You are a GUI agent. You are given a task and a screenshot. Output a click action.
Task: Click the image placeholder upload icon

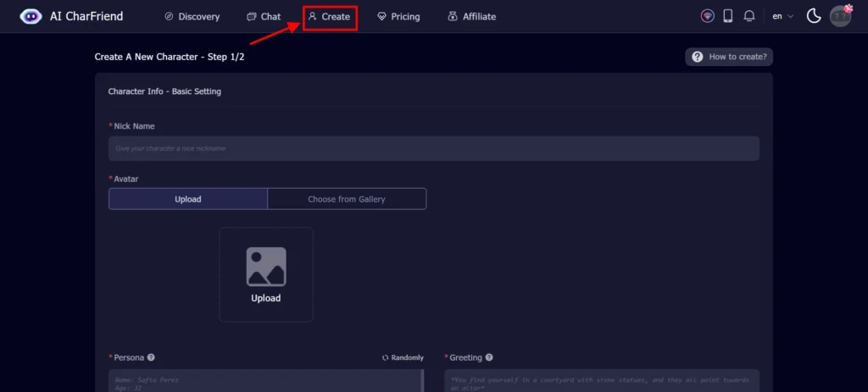coord(265,267)
